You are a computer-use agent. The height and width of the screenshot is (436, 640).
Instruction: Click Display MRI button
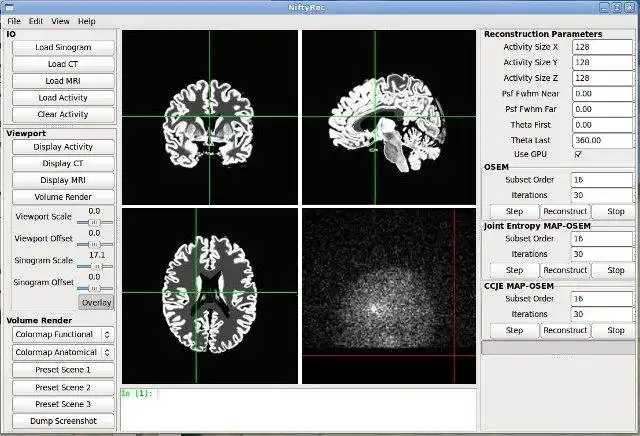tap(63, 180)
